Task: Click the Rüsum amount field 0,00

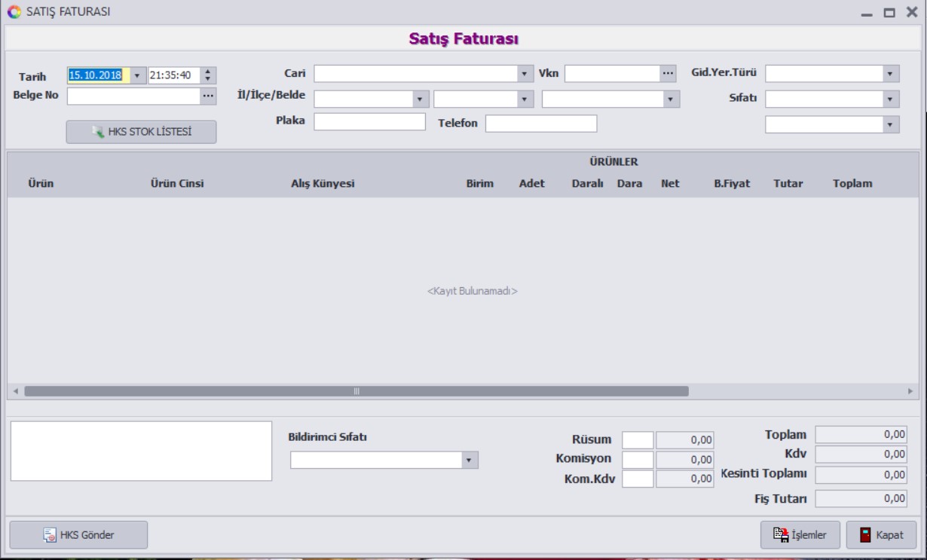Action: point(685,440)
